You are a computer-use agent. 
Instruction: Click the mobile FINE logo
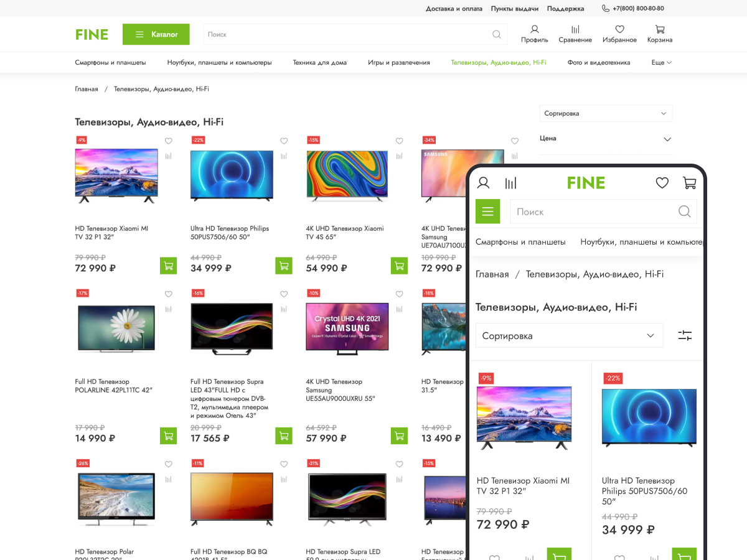(586, 183)
